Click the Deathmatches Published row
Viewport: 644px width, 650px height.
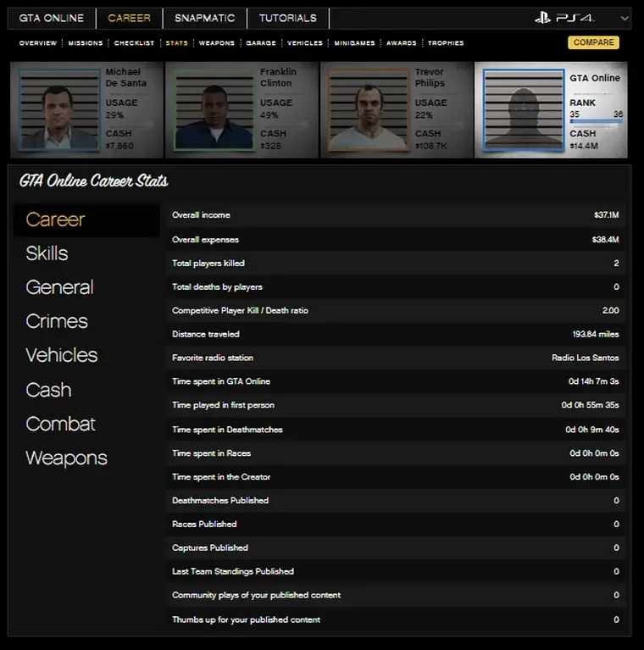[396, 500]
